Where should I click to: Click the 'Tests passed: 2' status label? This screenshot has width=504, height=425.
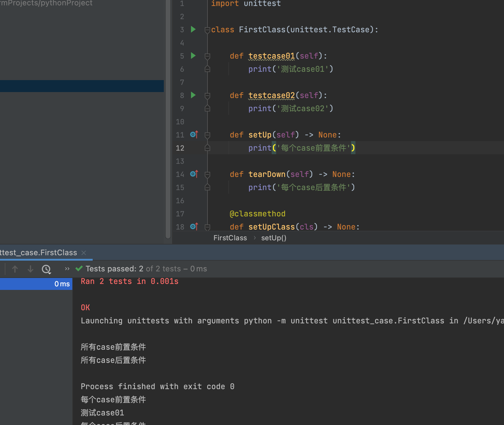pyautogui.click(x=114, y=269)
